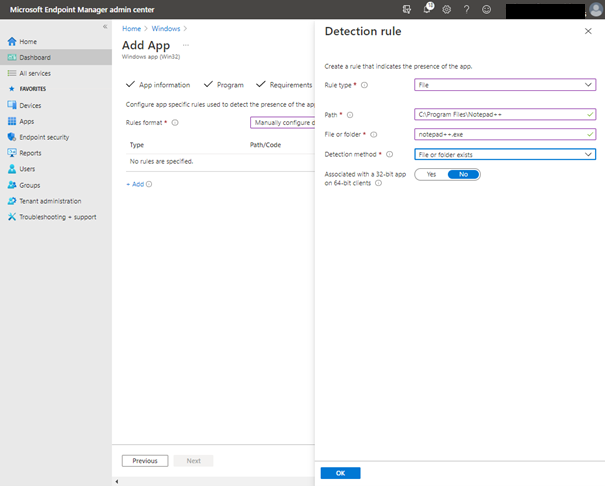The image size is (605, 486).
Task: Open the Dashboard sidebar item
Action: point(56,57)
